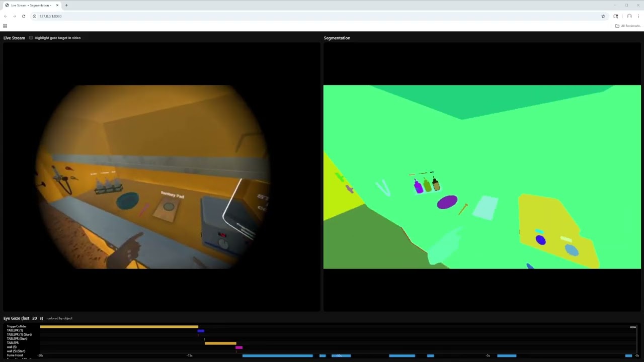Bookmark this page with star icon
644x362 pixels.
603,16
